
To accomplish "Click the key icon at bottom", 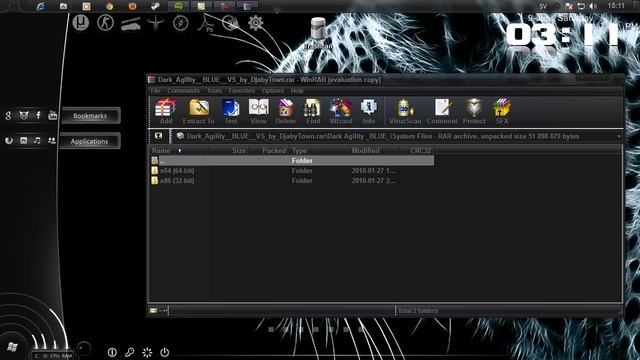I will click(x=130, y=352).
